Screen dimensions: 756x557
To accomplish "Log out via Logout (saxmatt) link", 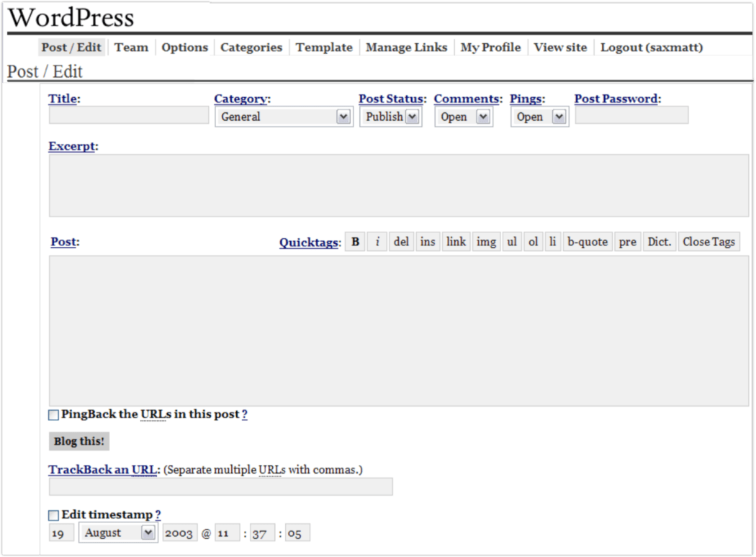I will tap(652, 47).
